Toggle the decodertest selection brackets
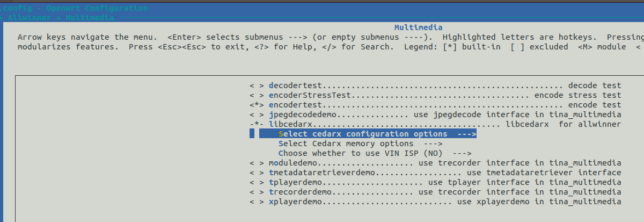 pos(257,85)
